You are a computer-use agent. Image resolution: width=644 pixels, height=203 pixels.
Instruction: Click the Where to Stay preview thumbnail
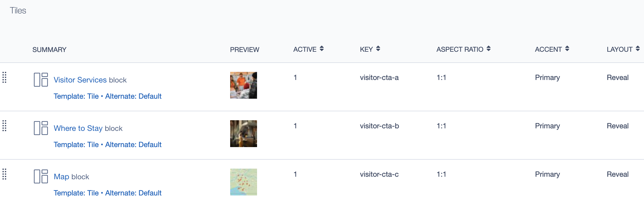click(x=243, y=133)
